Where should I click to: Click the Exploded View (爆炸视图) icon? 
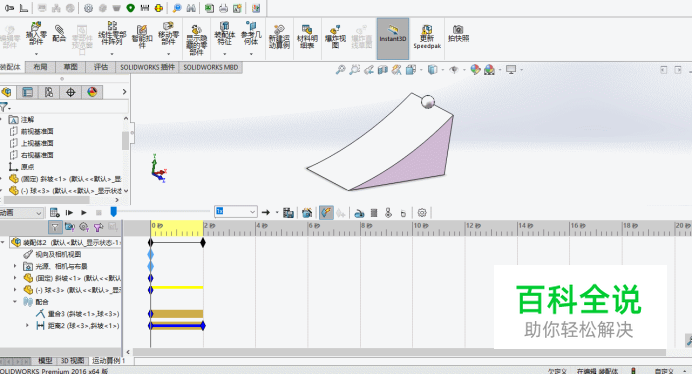(x=335, y=36)
